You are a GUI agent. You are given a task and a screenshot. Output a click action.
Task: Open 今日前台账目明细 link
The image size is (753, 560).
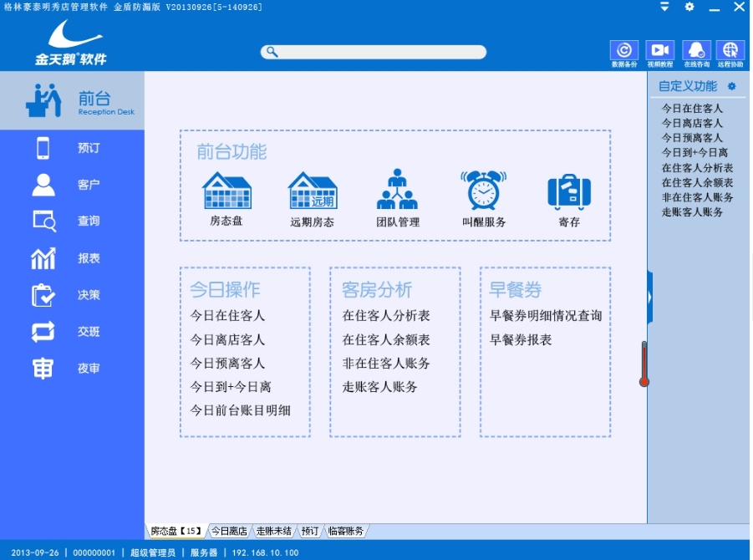pos(240,410)
